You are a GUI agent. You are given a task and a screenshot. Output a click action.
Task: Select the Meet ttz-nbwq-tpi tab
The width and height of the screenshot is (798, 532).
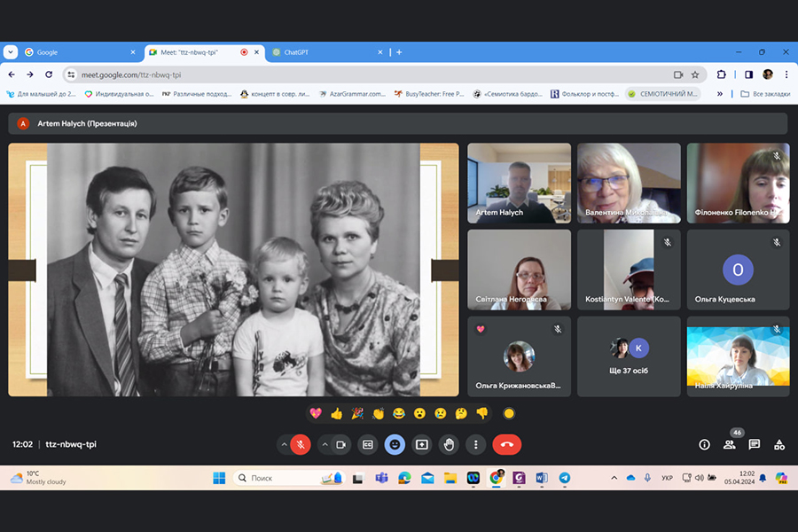coord(205,52)
